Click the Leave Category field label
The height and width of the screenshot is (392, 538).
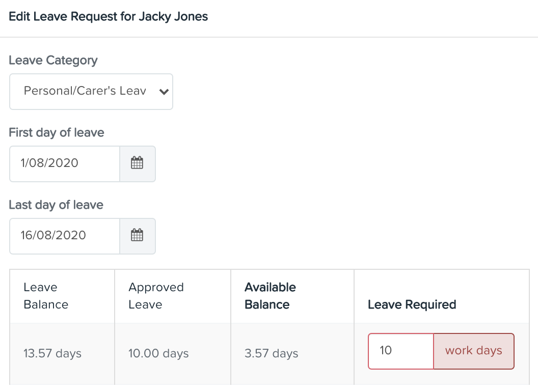click(x=53, y=61)
